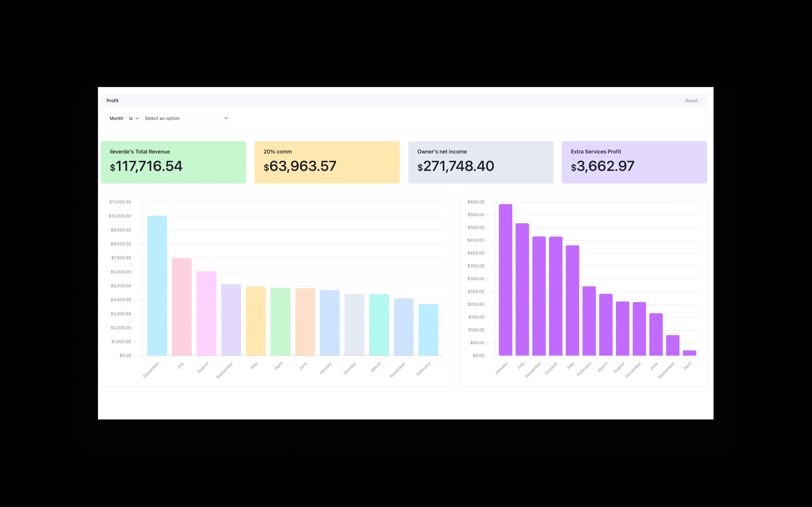
Task: Click the pink July revenue bar
Action: coord(182,307)
